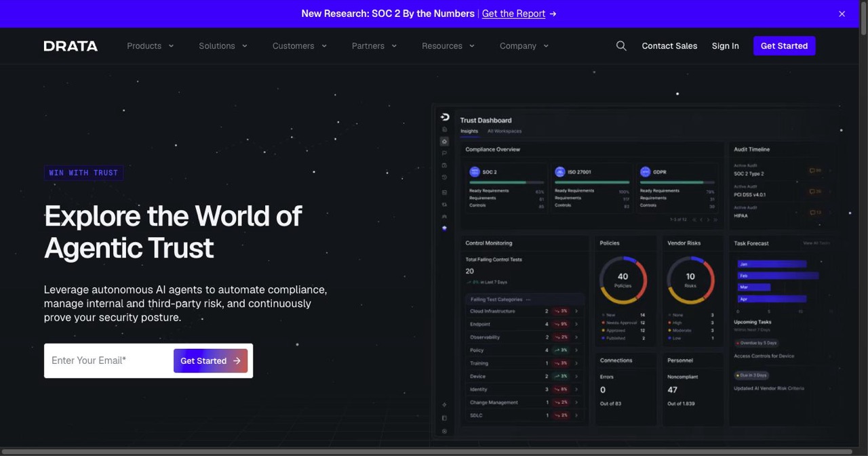868x456 pixels.
Task: Click the SOC 2 framework badge icon
Action: click(475, 172)
